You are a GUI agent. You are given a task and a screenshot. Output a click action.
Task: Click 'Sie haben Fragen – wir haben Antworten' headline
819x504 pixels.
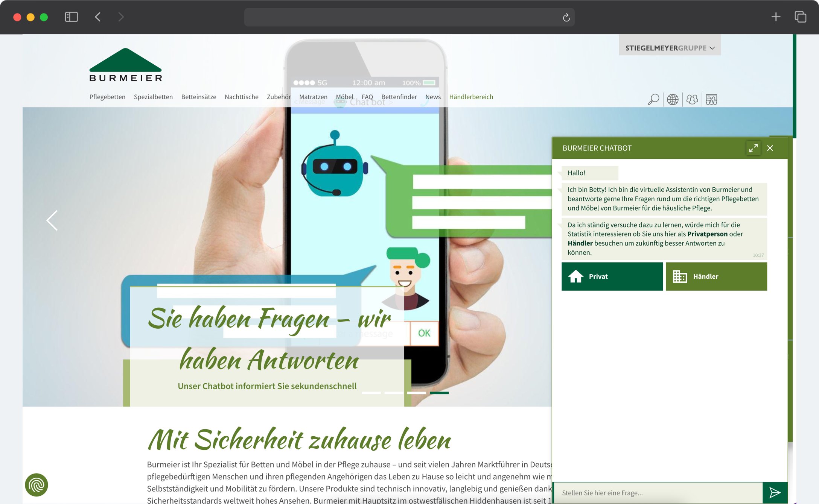click(x=269, y=339)
